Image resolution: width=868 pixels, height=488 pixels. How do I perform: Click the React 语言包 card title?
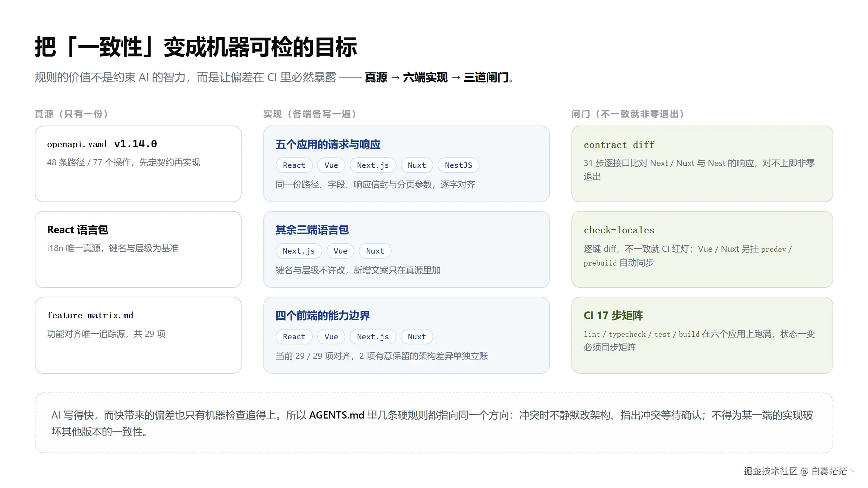click(x=78, y=230)
